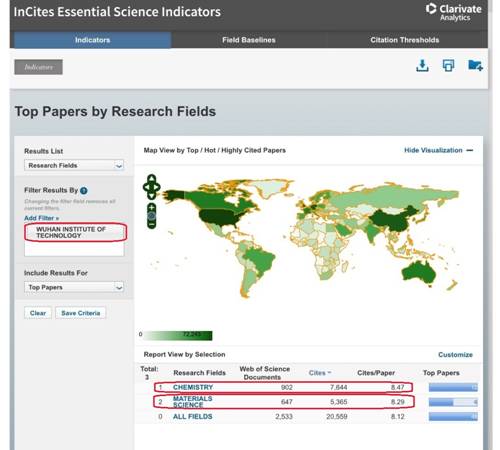
Task: Open the Research Fields results list dropdown
Action: 74,165
